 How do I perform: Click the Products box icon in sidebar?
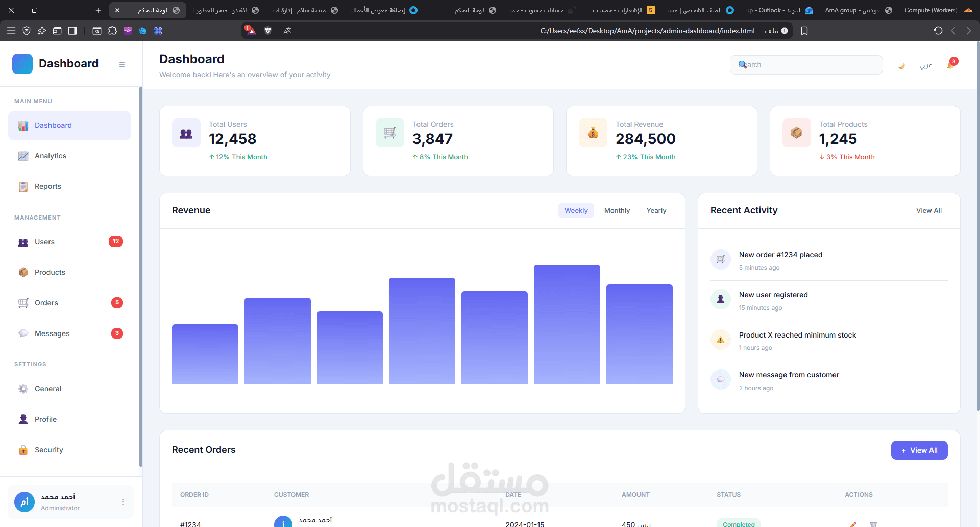23,273
